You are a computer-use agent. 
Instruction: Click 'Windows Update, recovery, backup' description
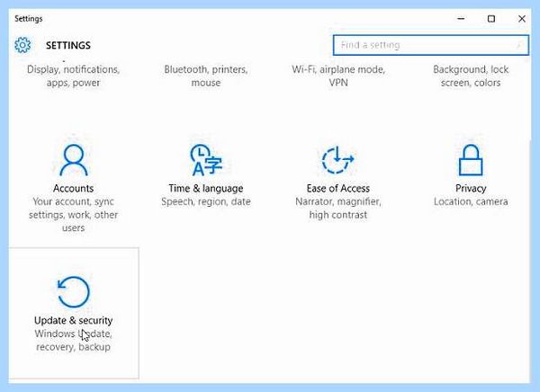click(x=74, y=340)
